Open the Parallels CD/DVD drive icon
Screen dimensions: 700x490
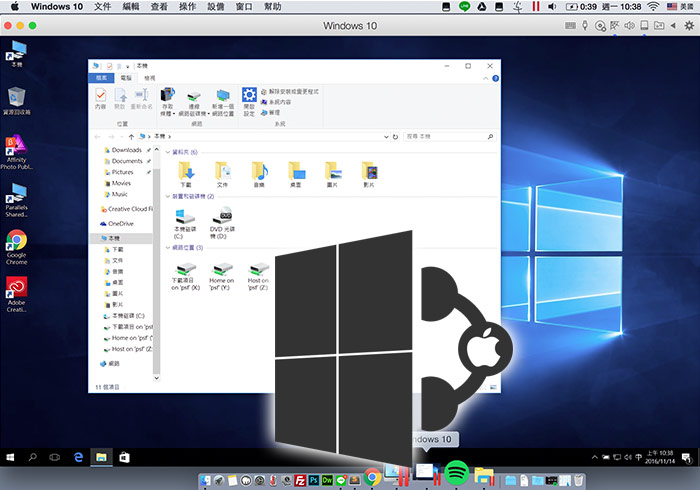point(600,26)
